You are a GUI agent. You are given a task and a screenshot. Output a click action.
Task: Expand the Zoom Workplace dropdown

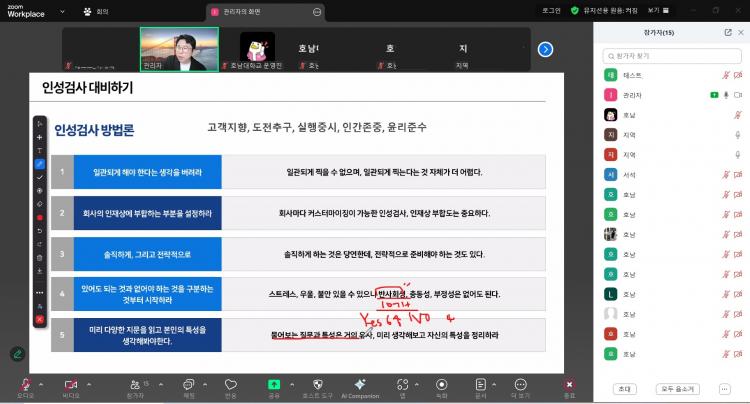[x=62, y=11]
